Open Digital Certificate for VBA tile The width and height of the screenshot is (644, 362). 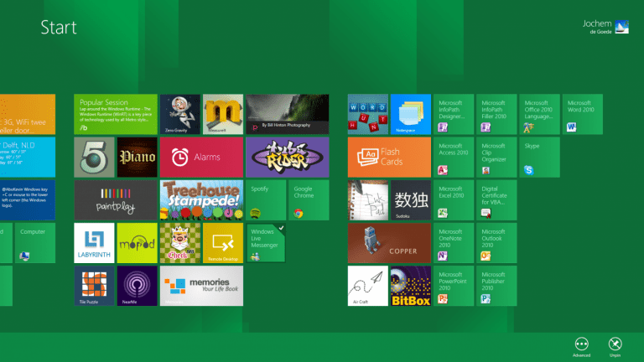[x=496, y=200]
